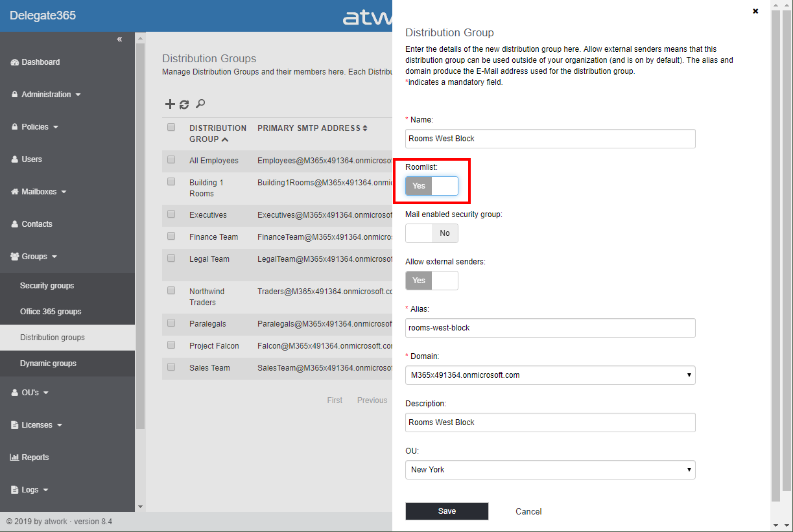The width and height of the screenshot is (793, 532).
Task: Click Executives group name cell
Action: (208, 215)
